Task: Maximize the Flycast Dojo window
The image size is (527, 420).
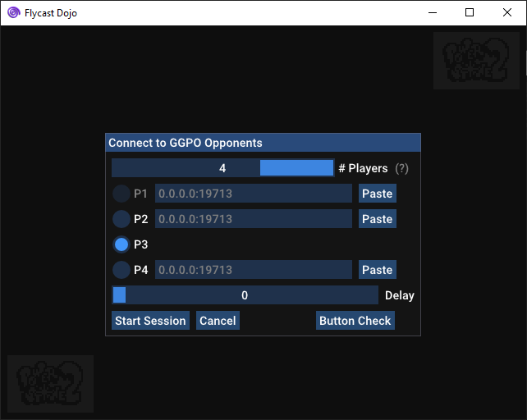Action: 470,13
